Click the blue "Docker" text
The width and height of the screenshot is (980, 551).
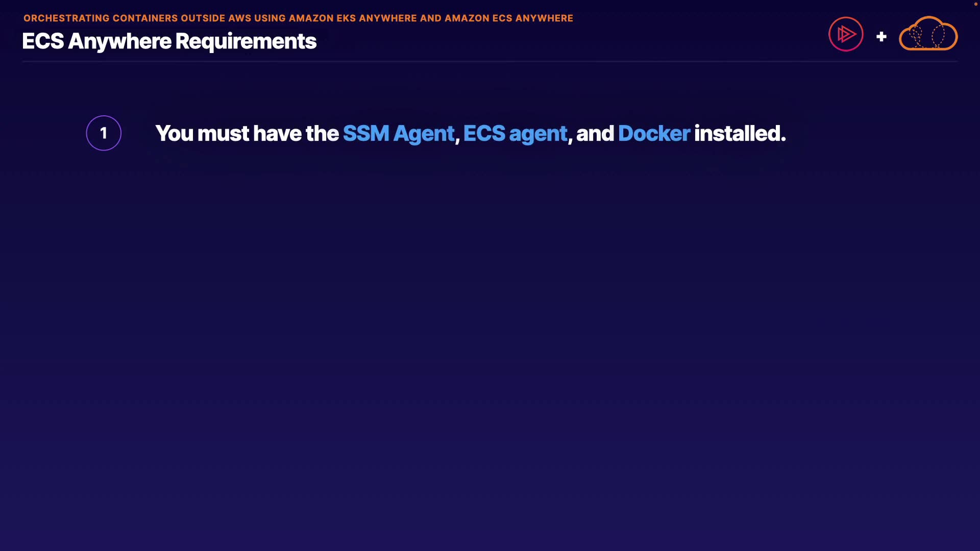[x=654, y=134]
